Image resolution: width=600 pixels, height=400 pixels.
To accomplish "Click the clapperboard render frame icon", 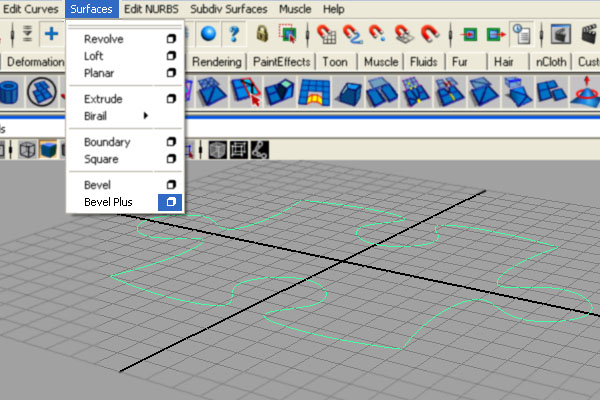I will (x=590, y=34).
